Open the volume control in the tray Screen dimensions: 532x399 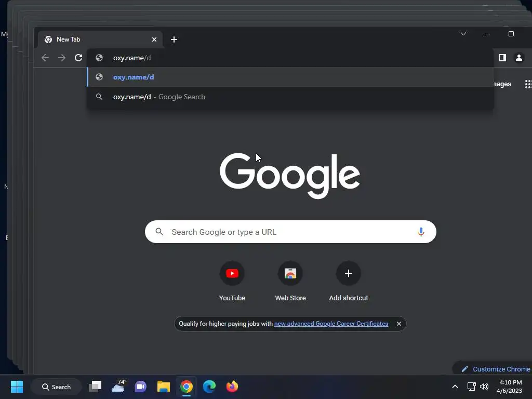(484, 387)
